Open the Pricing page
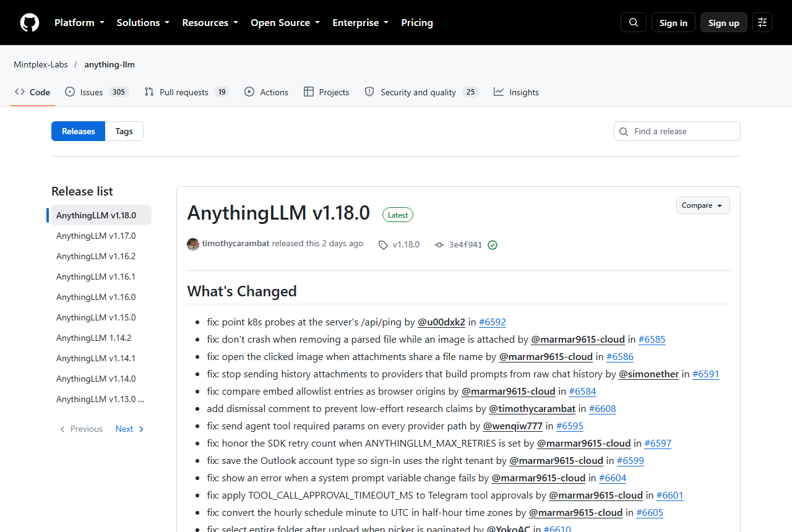The width and height of the screenshot is (792, 532). (417, 22)
